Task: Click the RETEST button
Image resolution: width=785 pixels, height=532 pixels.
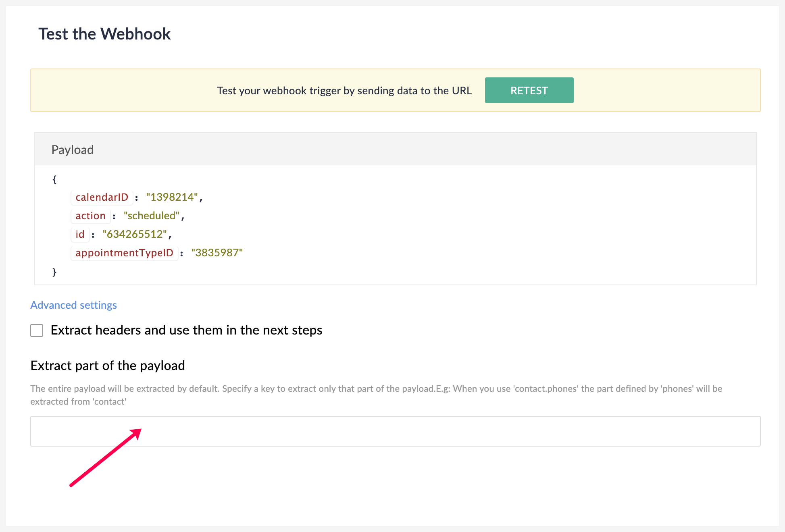Action: [x=529, y=90]
